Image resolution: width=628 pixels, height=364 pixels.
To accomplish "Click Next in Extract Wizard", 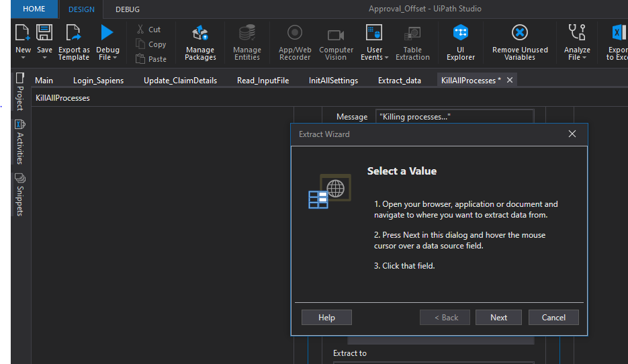I will pos(498,317).
